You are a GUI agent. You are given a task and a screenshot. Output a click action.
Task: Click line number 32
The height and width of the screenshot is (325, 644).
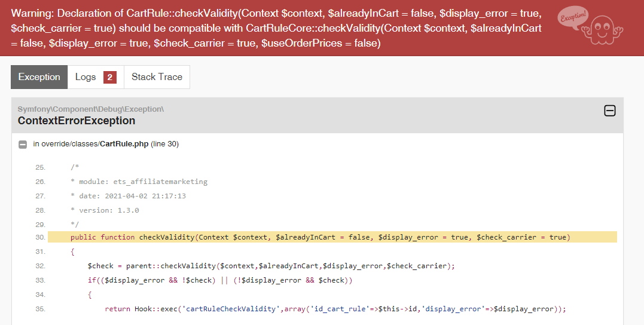40,266
